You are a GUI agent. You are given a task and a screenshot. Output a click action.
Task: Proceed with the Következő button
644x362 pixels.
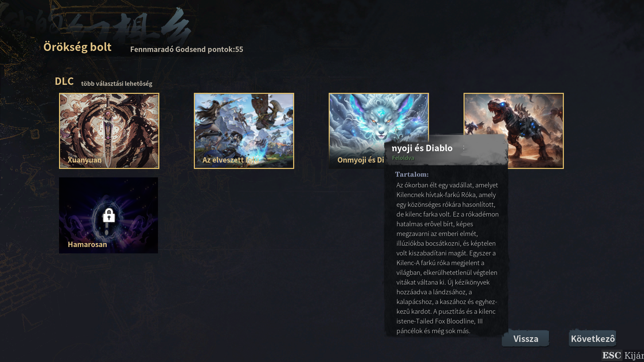[x=593, y=339]
